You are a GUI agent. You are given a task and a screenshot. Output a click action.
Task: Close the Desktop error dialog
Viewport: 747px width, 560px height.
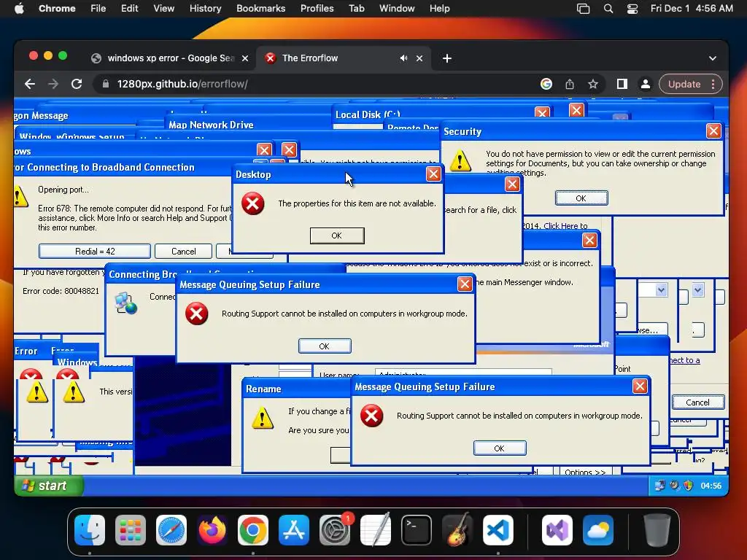click(x=433, y=174)
